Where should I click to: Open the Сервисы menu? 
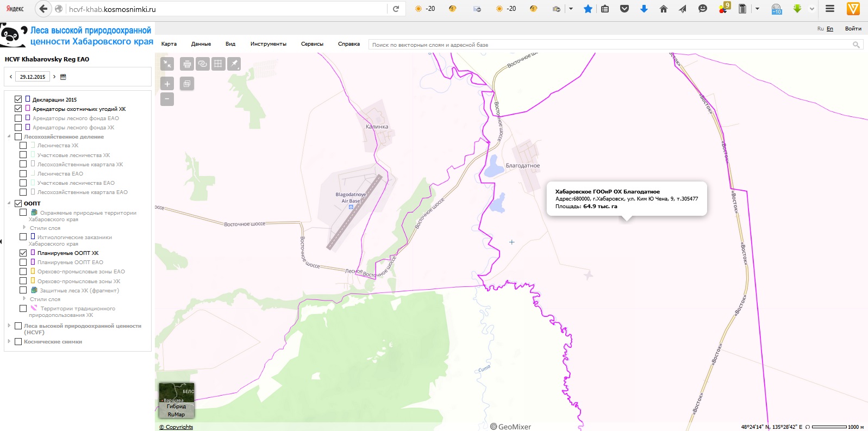[312, 44]
